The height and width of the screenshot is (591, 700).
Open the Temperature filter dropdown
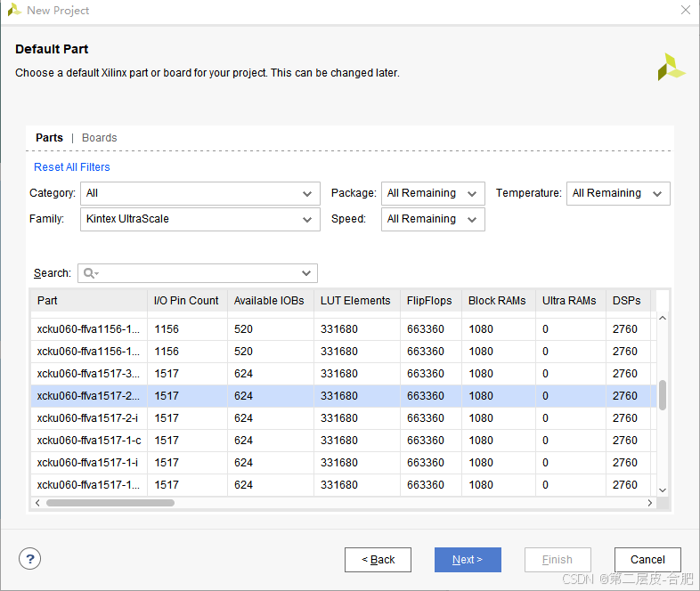618,193
